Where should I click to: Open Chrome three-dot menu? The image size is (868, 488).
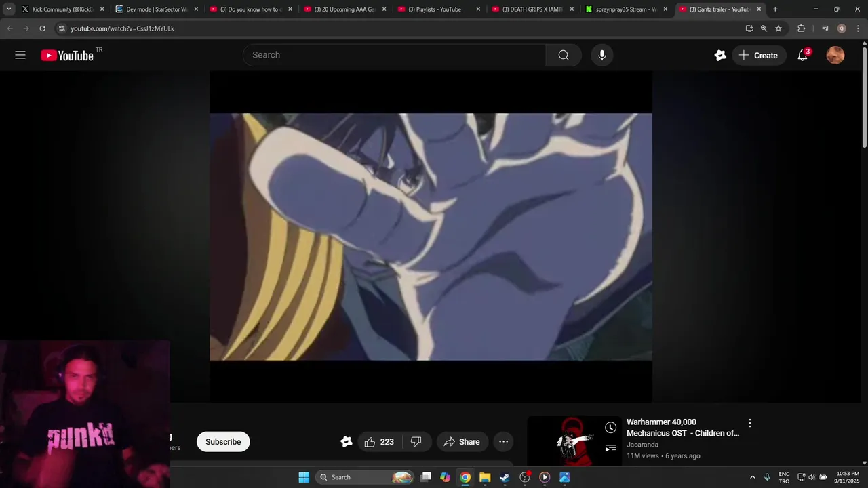pos(858,28)
